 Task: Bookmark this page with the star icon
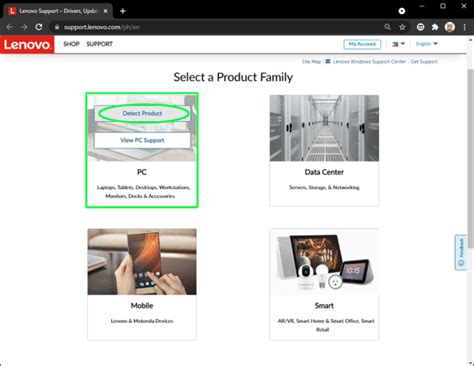(x=402, y=27)
